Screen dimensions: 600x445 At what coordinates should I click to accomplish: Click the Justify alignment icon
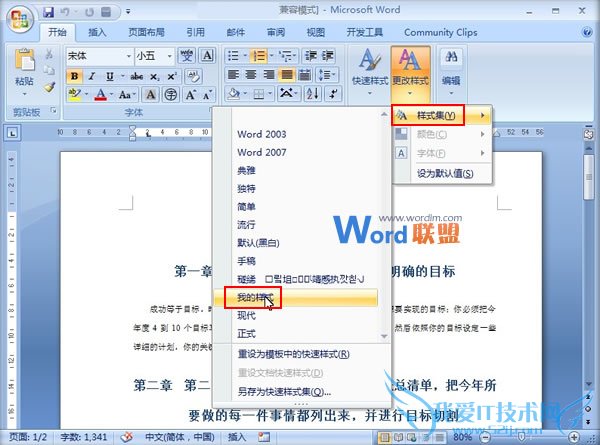287,74
